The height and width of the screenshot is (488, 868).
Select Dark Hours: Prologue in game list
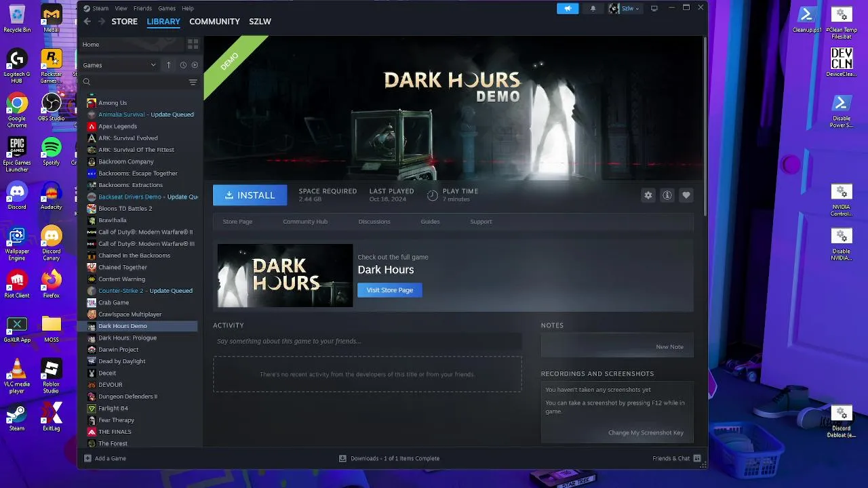127,338
